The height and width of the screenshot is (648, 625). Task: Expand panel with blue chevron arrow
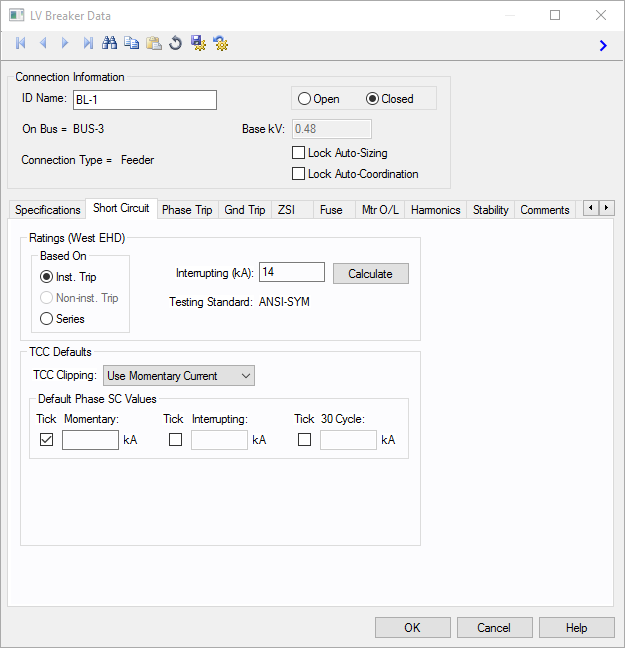[603, 45]
